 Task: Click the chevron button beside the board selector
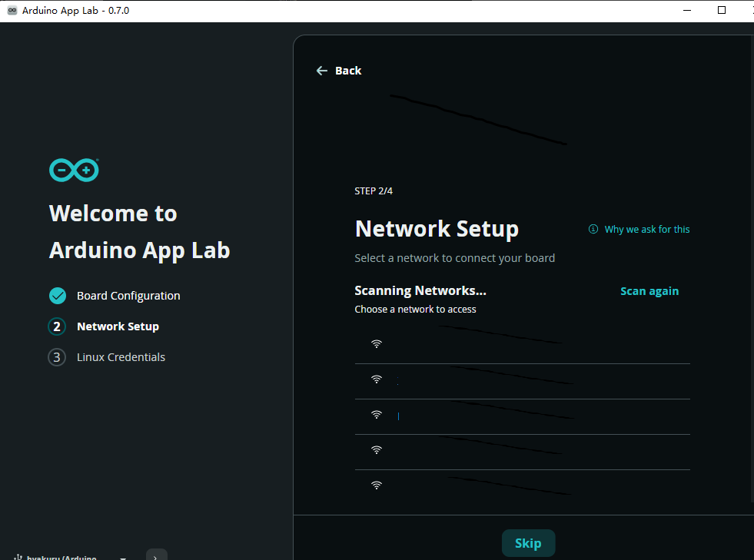click(x=156, y=555)
